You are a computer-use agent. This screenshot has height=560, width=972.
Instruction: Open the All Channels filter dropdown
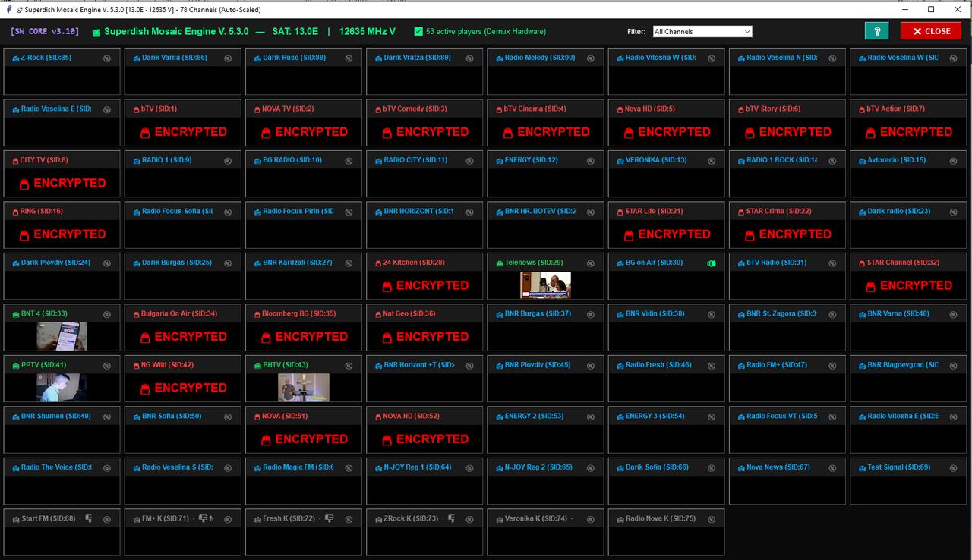702,32
